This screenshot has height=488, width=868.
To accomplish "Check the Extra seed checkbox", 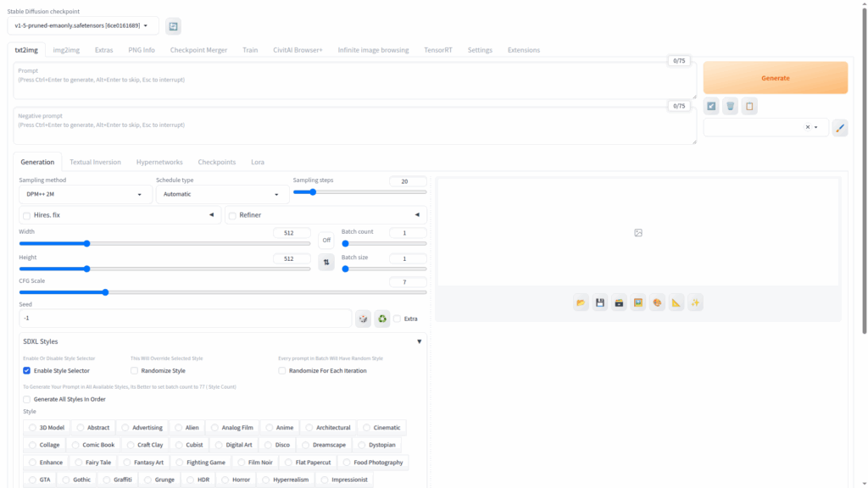I will 397,319.
